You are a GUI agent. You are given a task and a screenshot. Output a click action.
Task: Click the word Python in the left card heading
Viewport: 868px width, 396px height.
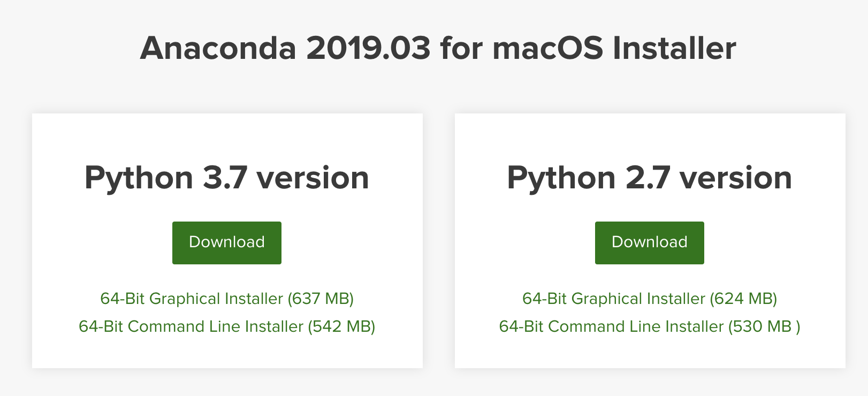pos(139,178)
